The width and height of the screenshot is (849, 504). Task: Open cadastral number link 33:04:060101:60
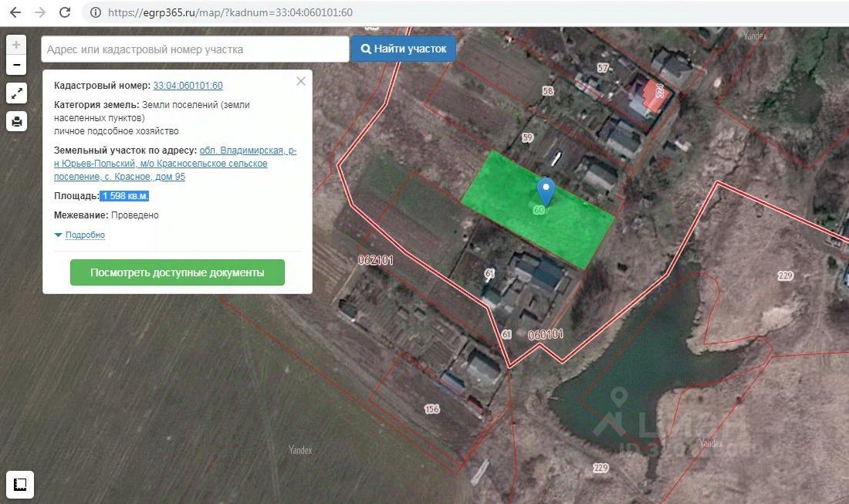[x=188, y=86]
